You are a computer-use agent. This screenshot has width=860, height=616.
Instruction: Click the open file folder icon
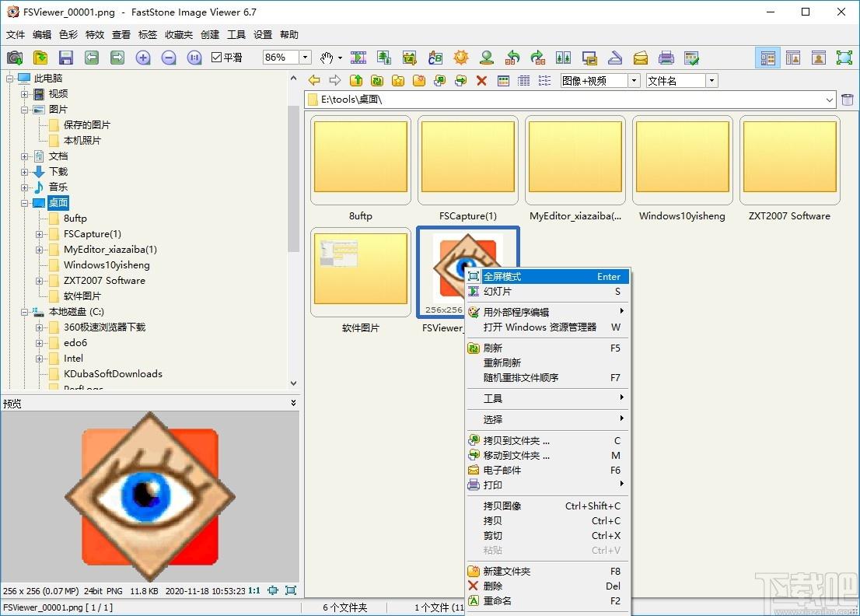pyautogui.click(x=40, y=58)
